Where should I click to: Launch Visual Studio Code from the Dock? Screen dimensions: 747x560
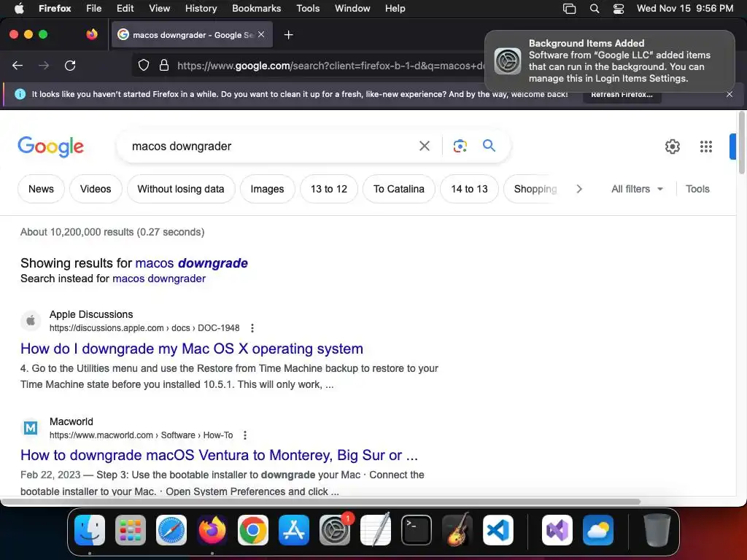point(498,530)
